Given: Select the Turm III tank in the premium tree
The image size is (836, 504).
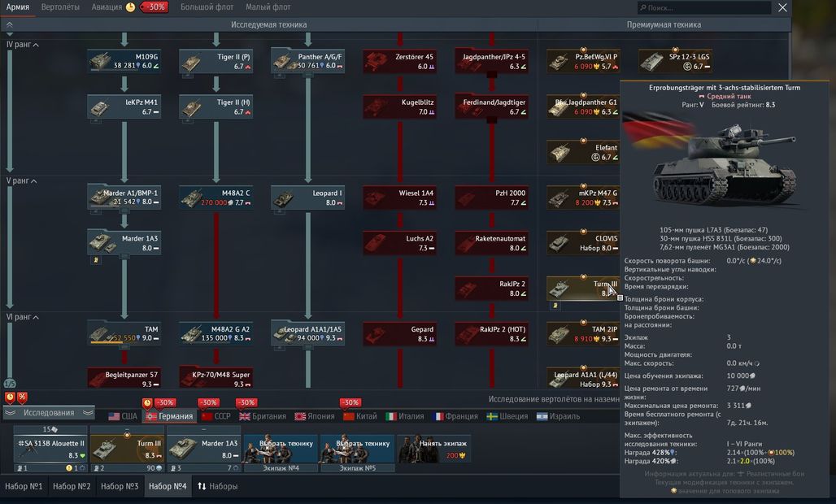Looking at the screenshot, I should coord(583,289).
